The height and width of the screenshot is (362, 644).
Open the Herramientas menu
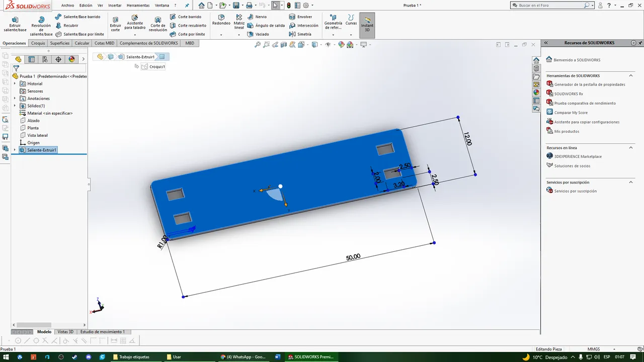pyautogui.click(x=137, y=6)
